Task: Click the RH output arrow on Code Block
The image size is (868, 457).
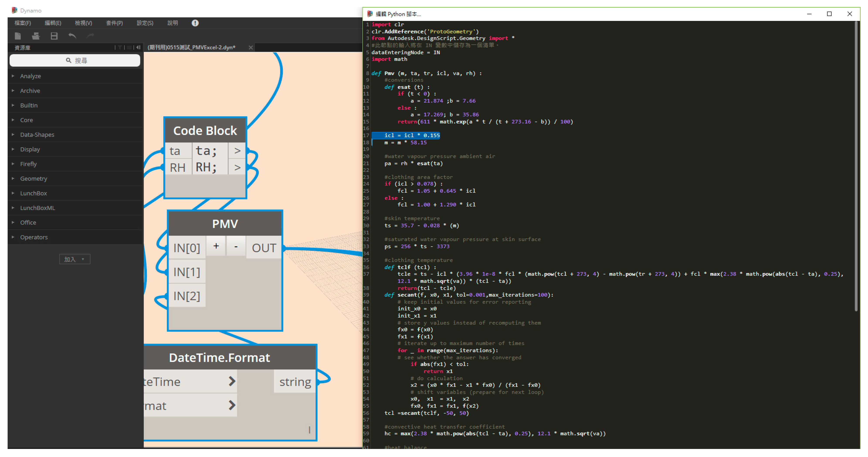Action: click(x=237, y=167)
